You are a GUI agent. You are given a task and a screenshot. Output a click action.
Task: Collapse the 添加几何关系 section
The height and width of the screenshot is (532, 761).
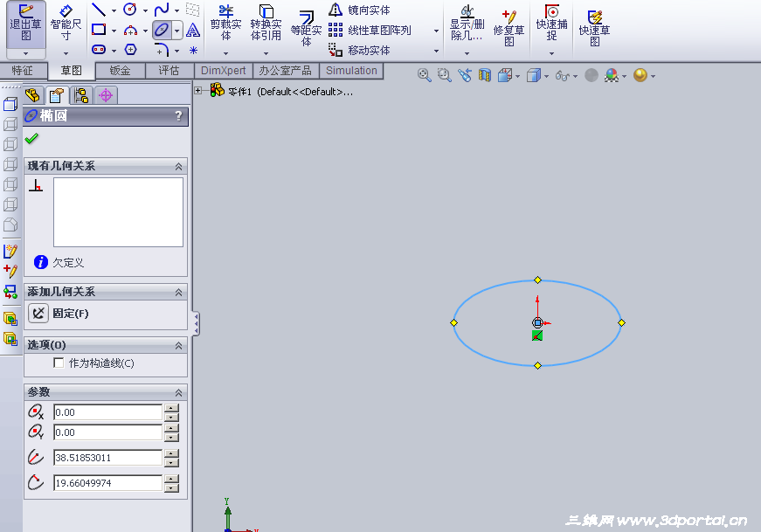pyautogui.click(x=178, y=293)
